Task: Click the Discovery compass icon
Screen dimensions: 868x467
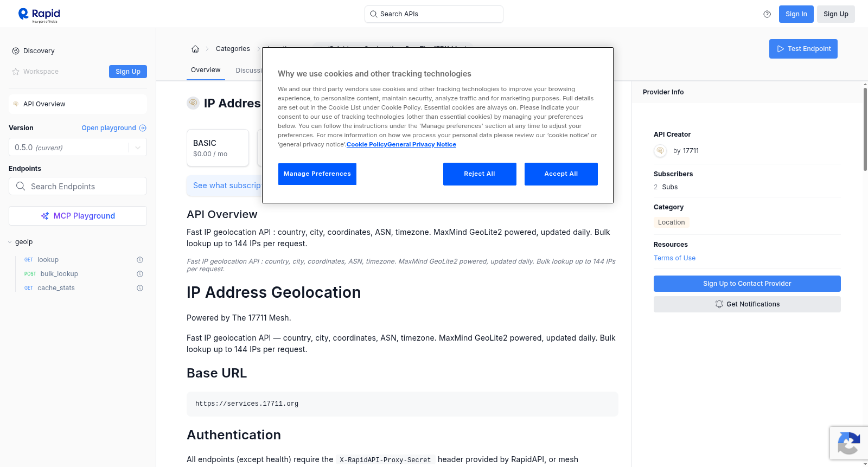Action: pos(16,51)
